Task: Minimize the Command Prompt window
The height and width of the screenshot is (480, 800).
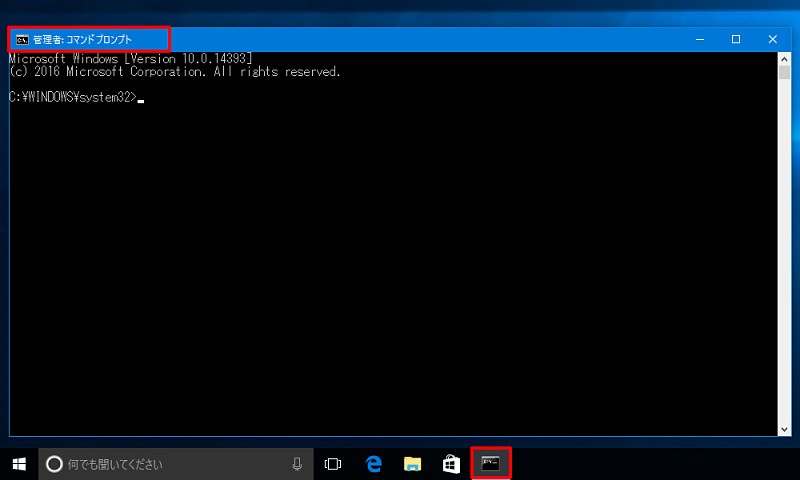Action: pos(700,39)
